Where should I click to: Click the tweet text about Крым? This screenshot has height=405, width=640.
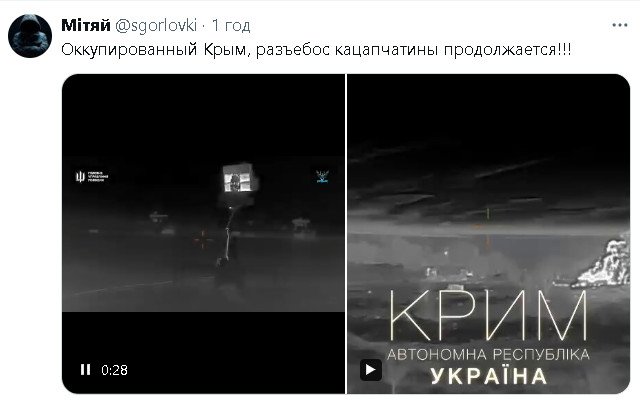[x=316, y=50]
